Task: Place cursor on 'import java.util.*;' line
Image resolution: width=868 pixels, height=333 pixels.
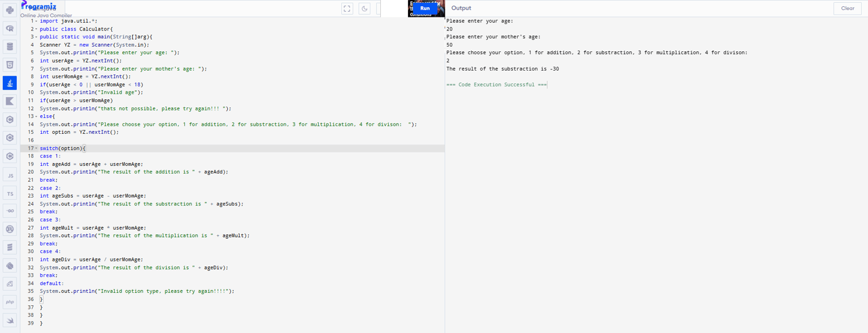Action: pyautogui.click(x=68, y=21)
